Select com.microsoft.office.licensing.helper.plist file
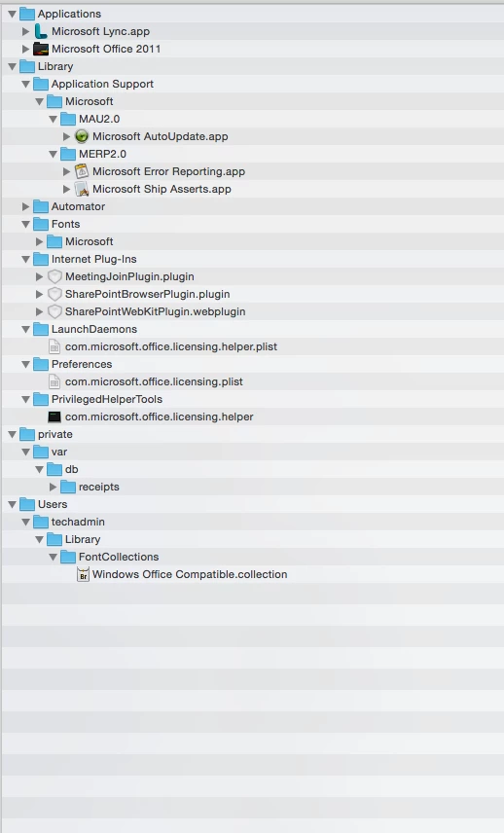 point(171,346)
